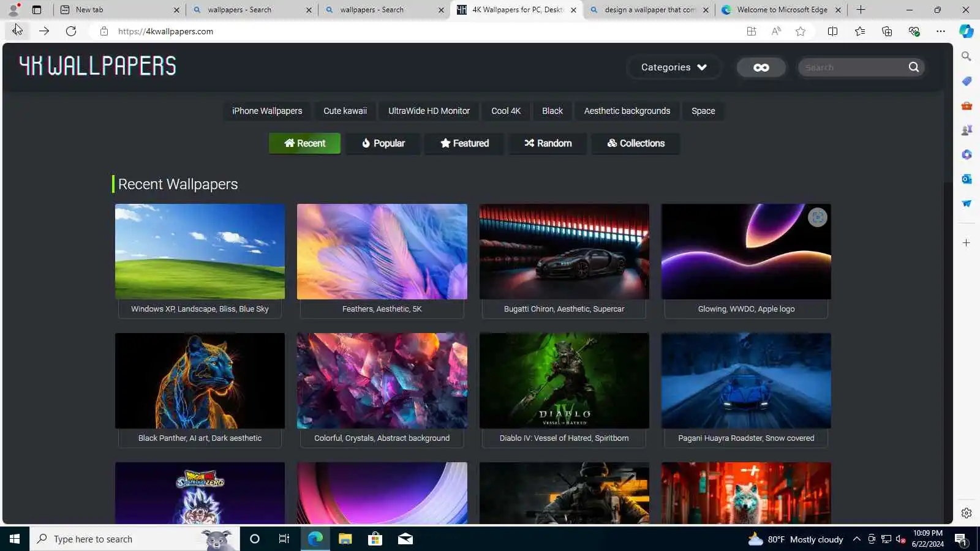The image size is (980, 551).
Task: Click the visual search icon on Glowing wallpaper
Action: pos(817,217)
